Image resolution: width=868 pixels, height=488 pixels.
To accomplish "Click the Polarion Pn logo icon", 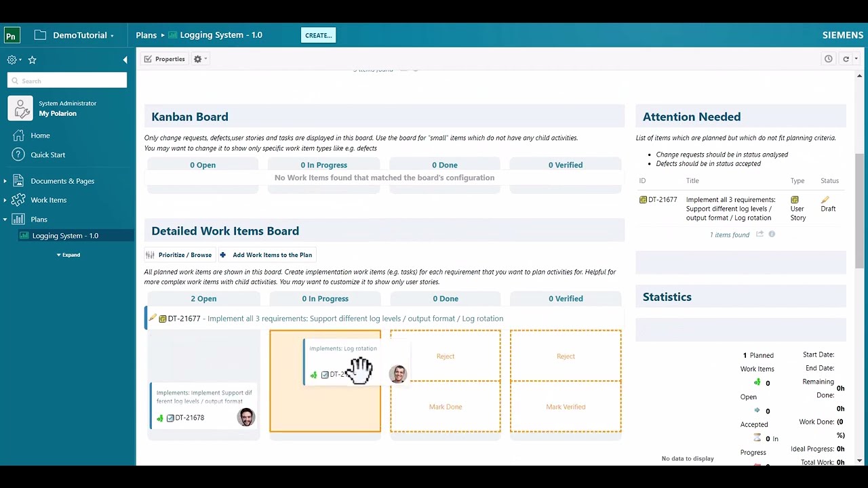I will [12, 35].
